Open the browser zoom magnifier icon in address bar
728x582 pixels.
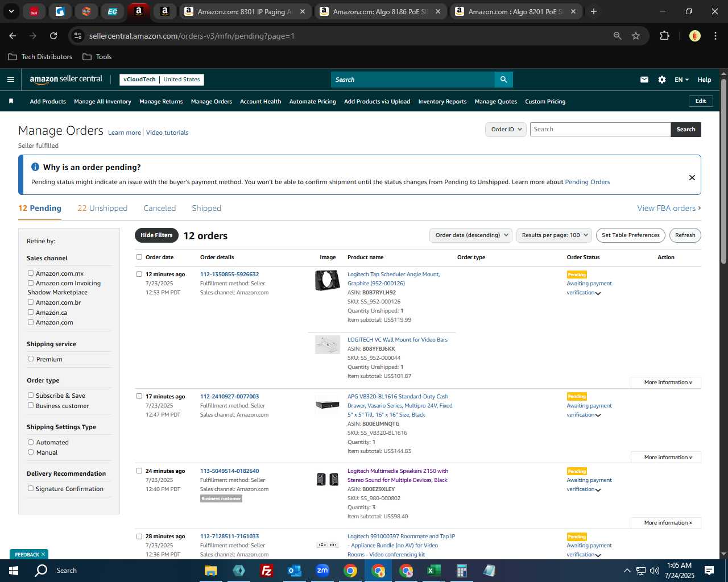click(618, 36)
